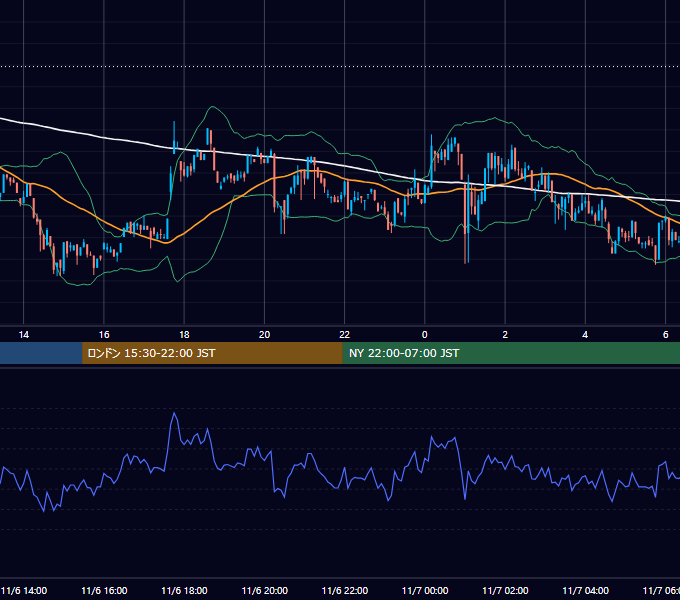Click the 4 hour axis label
This screenshot has height=600, width=680.
(x=585, y=335)
